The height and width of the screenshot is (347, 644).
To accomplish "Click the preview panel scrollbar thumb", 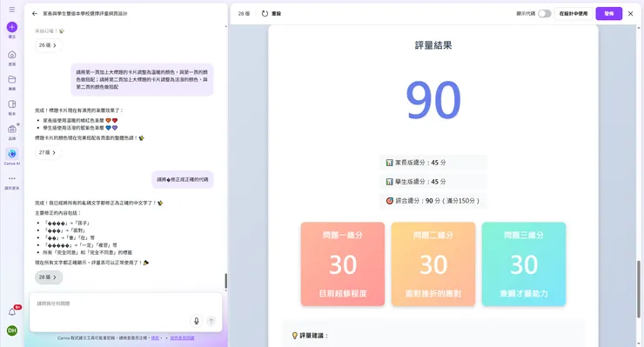I will point(639,289).
